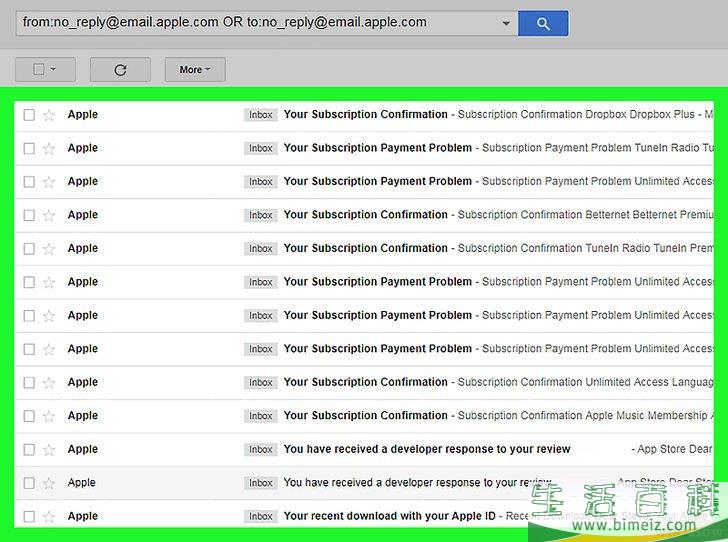Select checkbox for TuneIn Radio confirmation email
This screenshot has height=542, width=728.
pos(29,248)
